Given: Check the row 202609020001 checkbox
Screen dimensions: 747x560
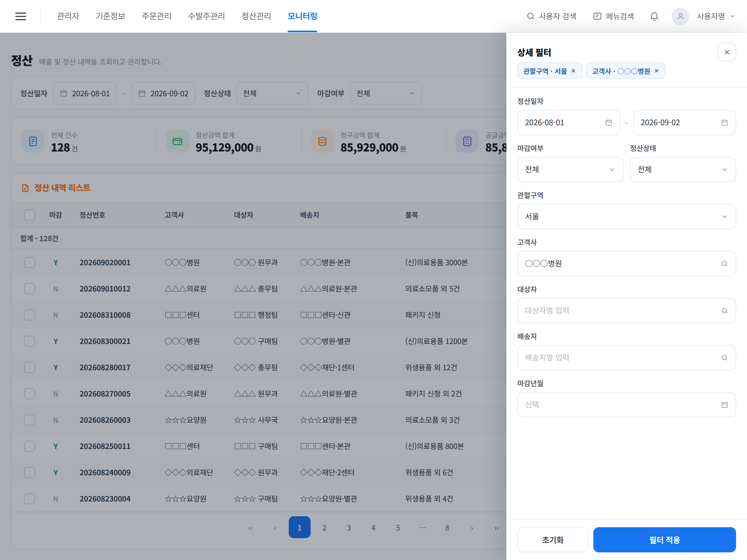Looking at the screenshot, I should (x=29, y=262).
